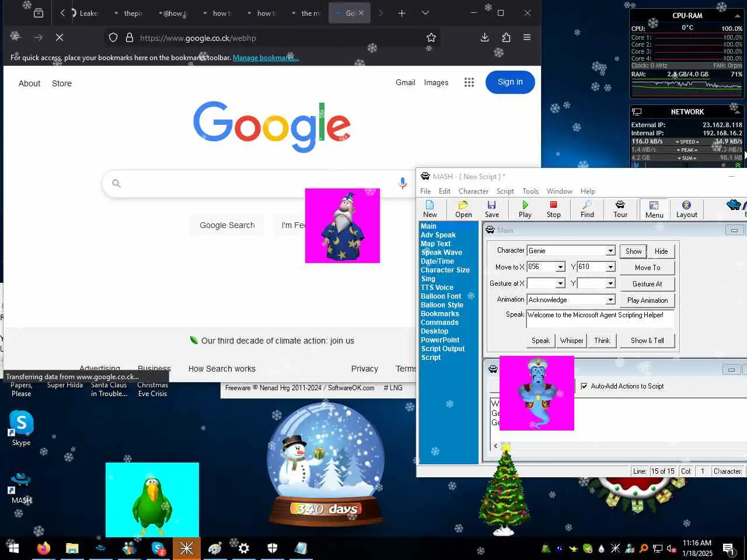Expand the Animation dropdown showing Acknowledge
Viewport: 747px width, 560px height.
click(x=610, y=300)
